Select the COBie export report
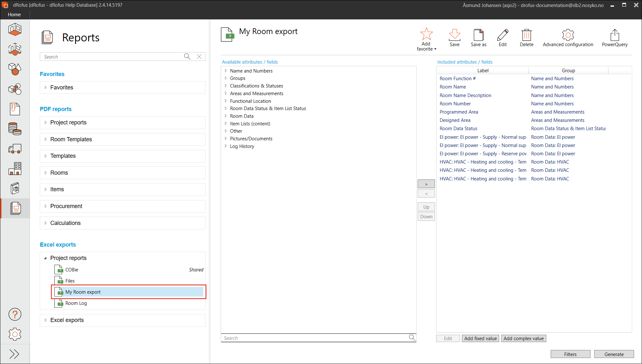This screenshot has width=642, height=364. (x=72, y=270)
